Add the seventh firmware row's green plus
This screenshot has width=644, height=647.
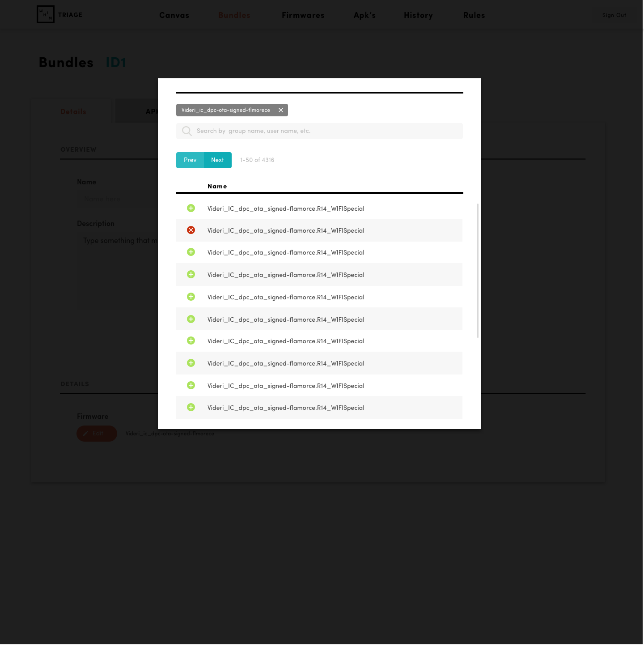click(x=191, y=341)
